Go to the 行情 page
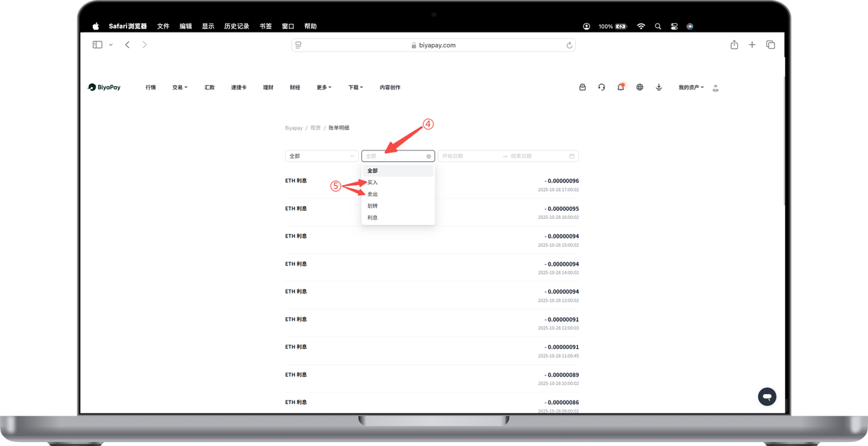 tap(151, 87)
